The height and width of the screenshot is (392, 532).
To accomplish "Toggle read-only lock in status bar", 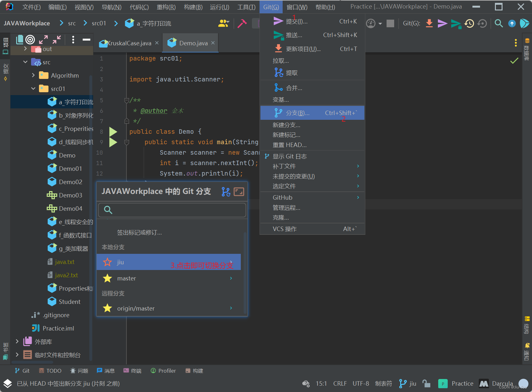I will 427,383.
